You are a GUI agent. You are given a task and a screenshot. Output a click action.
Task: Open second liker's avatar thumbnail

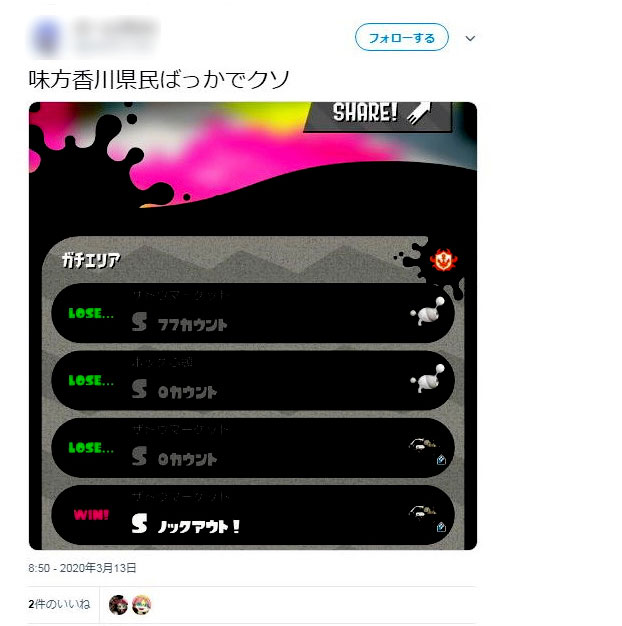click(x=141, y=604)
